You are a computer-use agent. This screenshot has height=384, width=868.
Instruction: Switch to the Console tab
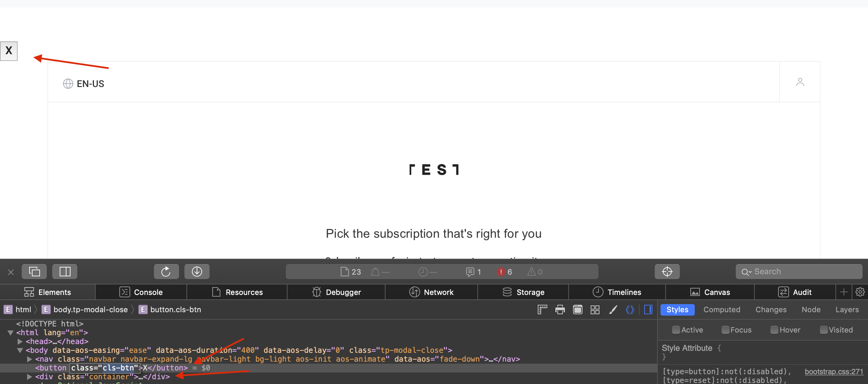click(141, 292)
